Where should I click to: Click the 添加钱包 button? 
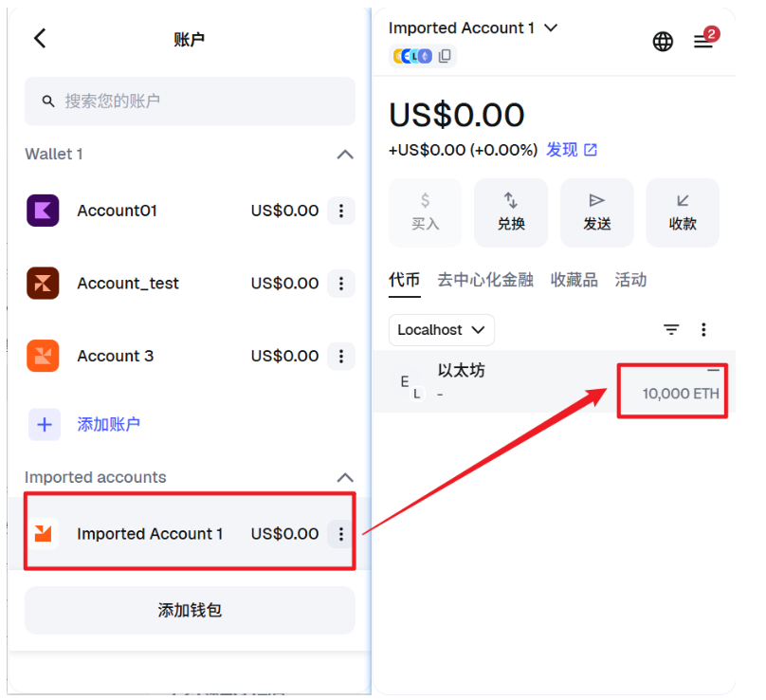[x=190, y=610]
